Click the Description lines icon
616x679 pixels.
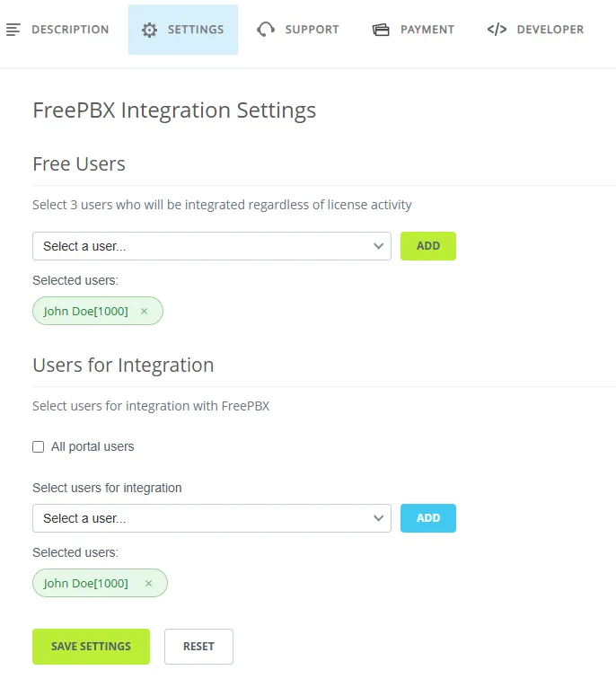click(x=13, y=30)
